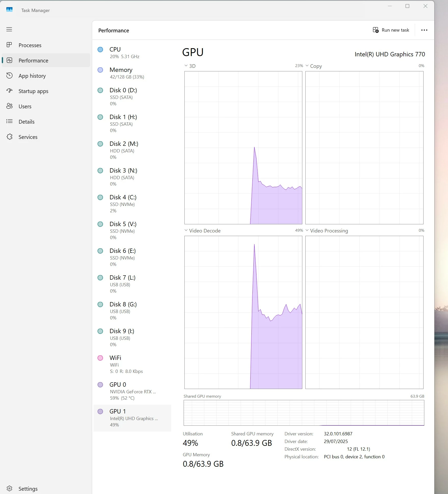Click the App history clock icon

point(9,75)
